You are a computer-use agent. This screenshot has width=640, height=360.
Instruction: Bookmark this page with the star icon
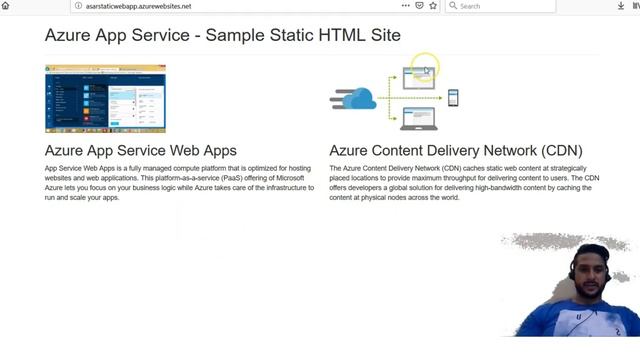click(433, 6)
